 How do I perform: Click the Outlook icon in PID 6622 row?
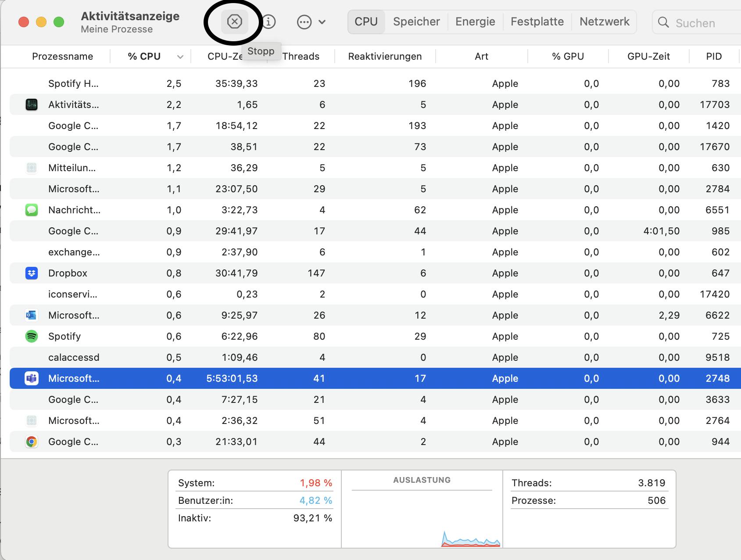32,315
